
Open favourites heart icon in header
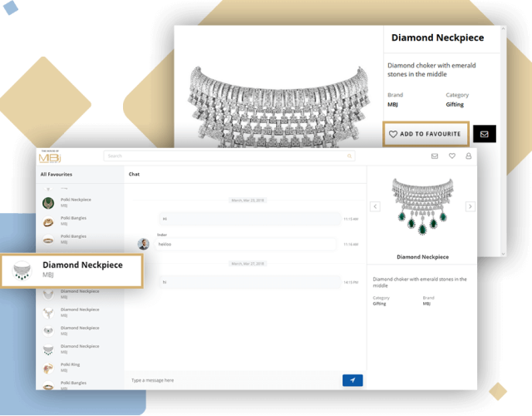452,156
